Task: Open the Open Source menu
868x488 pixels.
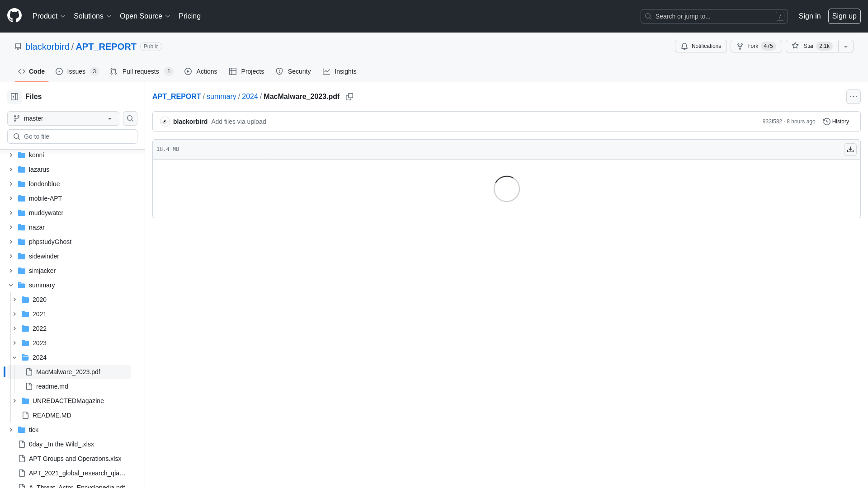Action: pyautogui.click(x=145, y=16)
